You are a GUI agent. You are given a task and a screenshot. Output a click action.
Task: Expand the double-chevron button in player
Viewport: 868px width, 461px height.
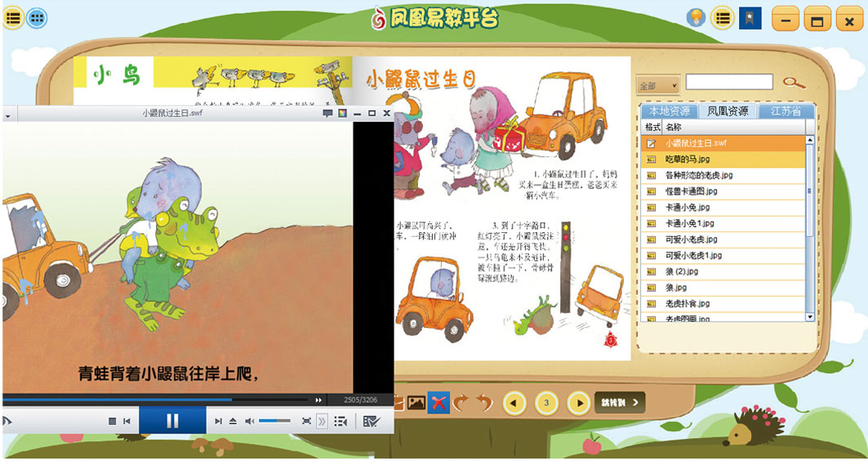point(322,422)
